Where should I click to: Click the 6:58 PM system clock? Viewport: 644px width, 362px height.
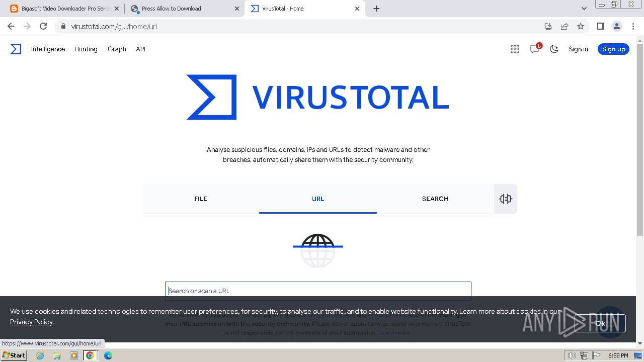[x=618, y=355]
